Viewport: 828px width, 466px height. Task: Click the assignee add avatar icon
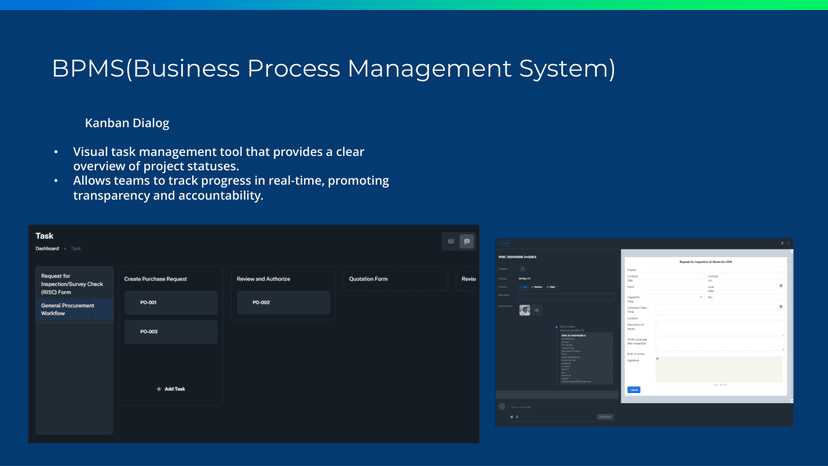523,269
